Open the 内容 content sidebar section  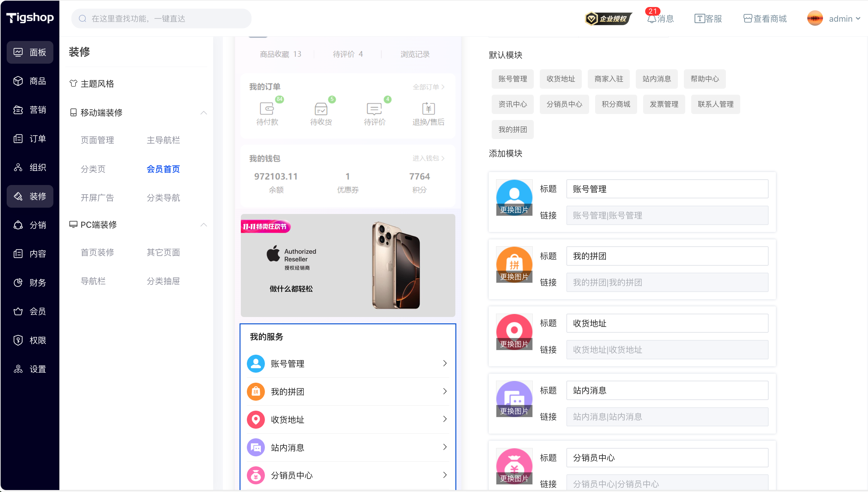point(30,254)
